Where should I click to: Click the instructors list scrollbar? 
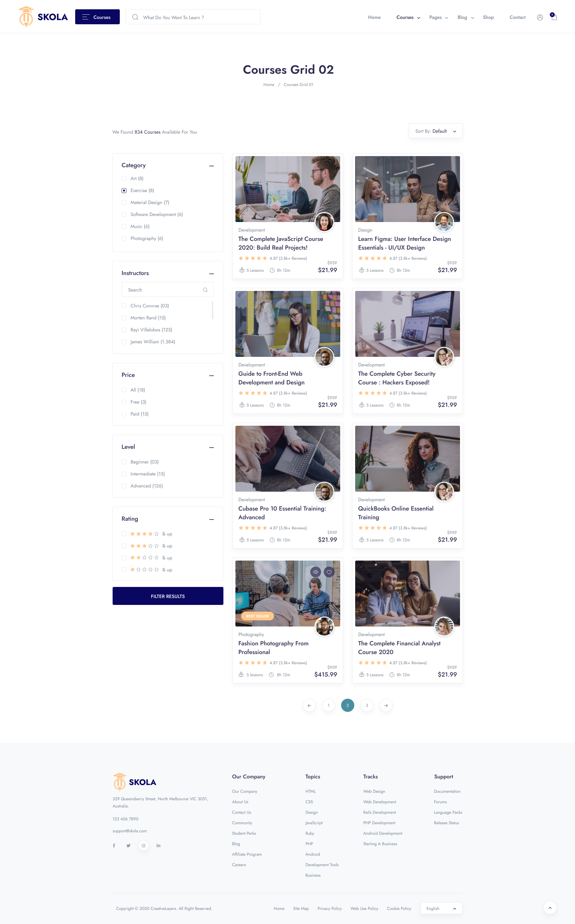[x=212, y=310]
